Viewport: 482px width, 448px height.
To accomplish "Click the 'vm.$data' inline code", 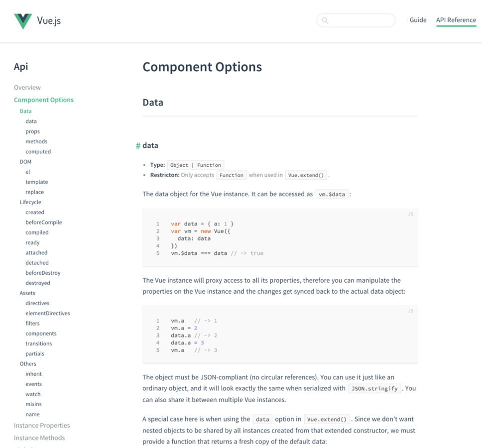I will point(332,194).
